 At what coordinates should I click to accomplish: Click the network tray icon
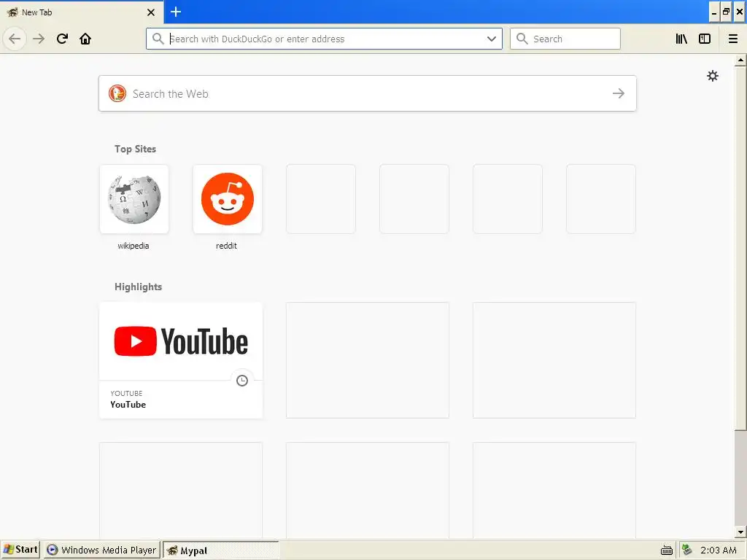coord(687,550)
